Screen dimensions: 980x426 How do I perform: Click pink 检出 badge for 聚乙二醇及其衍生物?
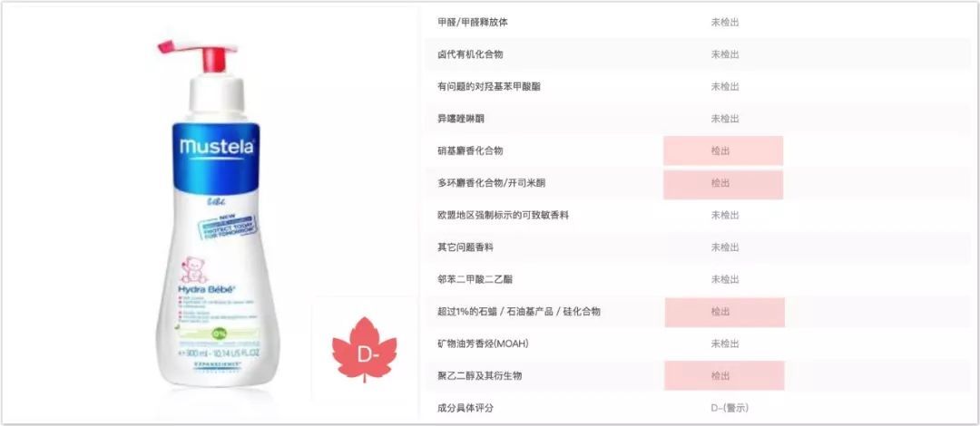724,376
